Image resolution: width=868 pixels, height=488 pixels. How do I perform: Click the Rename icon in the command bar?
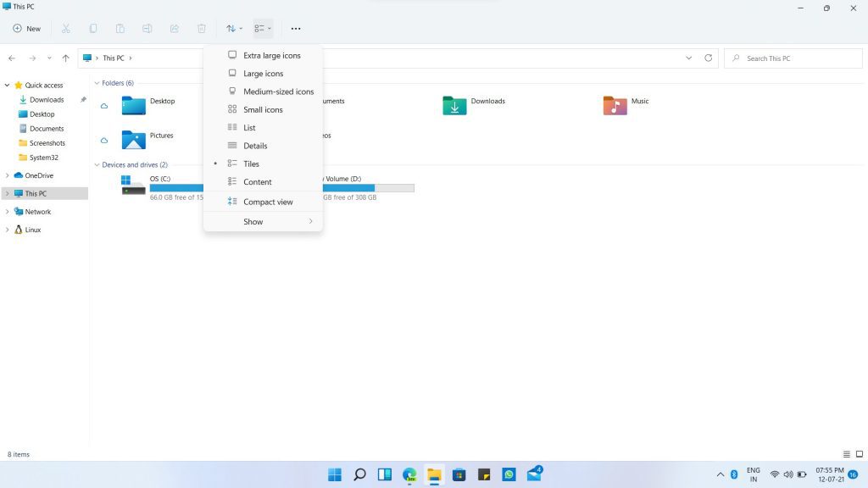tap(147, 28)
